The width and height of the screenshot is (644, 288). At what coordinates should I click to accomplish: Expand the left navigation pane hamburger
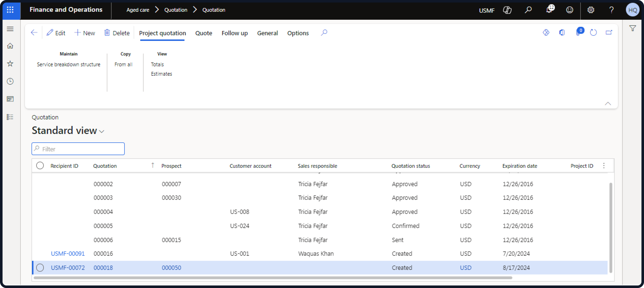pyautogui.click(x=10, y=29)
